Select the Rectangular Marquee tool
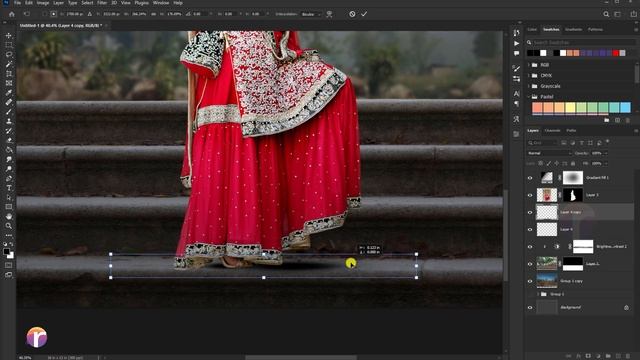 9,45
